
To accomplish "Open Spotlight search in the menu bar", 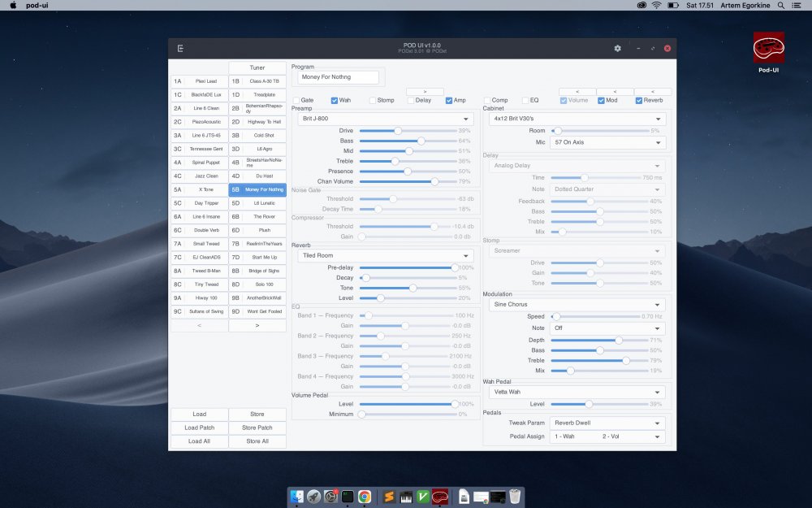I will pos(781,5).
